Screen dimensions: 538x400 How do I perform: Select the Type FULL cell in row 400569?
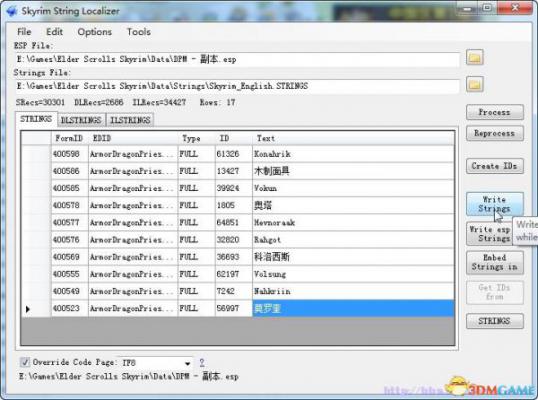point(197,257)
